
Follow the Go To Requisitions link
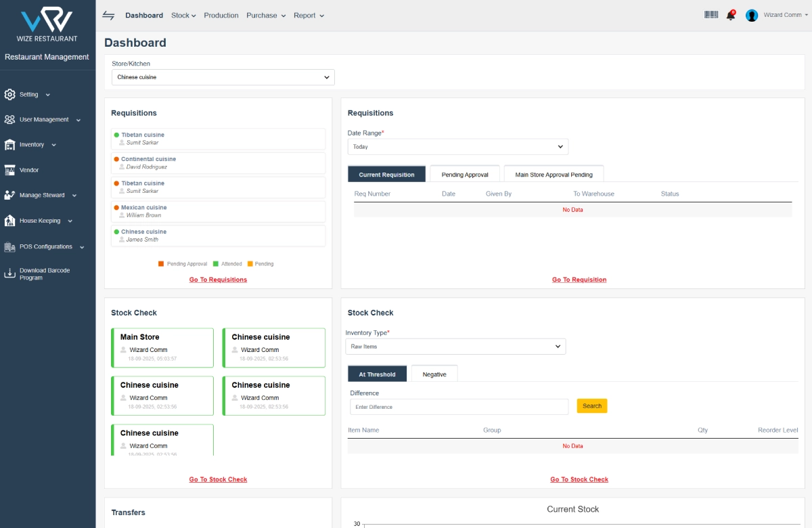tap(218, 280)
